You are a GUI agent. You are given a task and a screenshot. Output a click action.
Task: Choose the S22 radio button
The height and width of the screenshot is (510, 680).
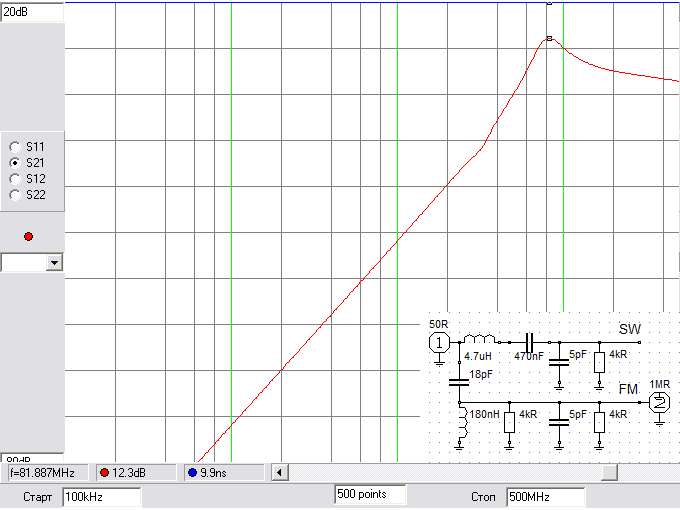[15, 194]
